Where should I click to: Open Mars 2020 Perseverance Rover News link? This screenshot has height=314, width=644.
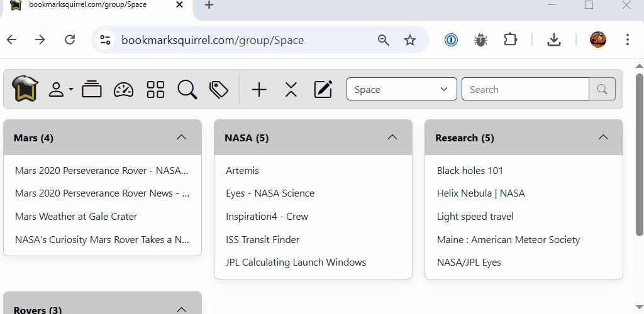[103, 193]
